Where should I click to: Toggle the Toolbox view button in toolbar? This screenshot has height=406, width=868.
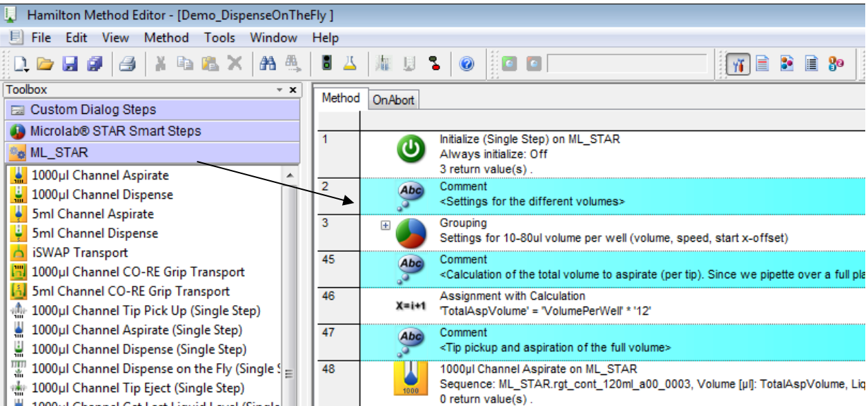pyautogui.click(x=738, y=64)
